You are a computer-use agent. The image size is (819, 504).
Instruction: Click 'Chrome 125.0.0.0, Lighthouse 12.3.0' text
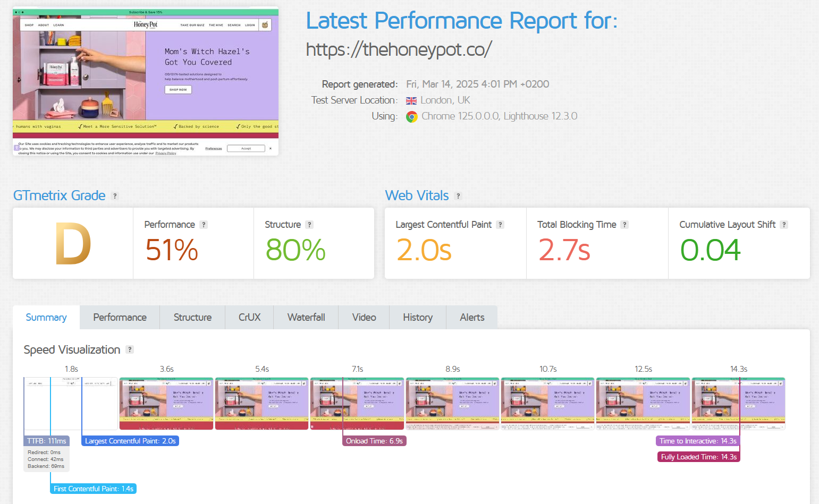click(500, 116)
